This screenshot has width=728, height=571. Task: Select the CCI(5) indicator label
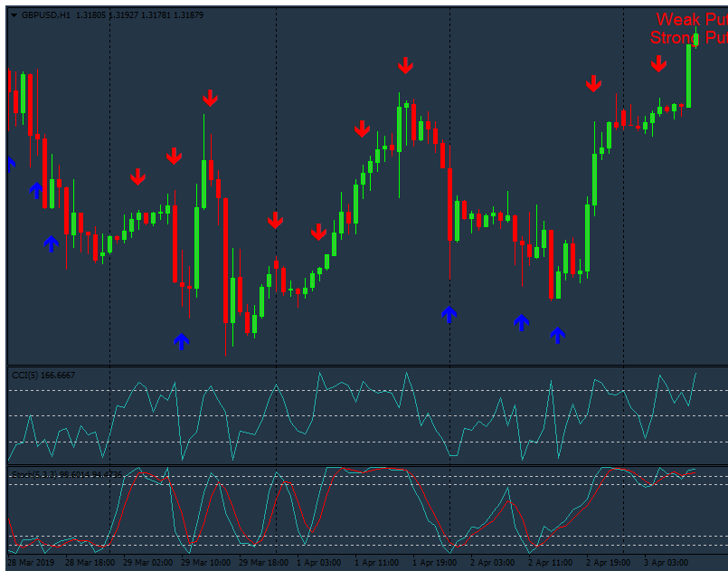tap(43, 375)
